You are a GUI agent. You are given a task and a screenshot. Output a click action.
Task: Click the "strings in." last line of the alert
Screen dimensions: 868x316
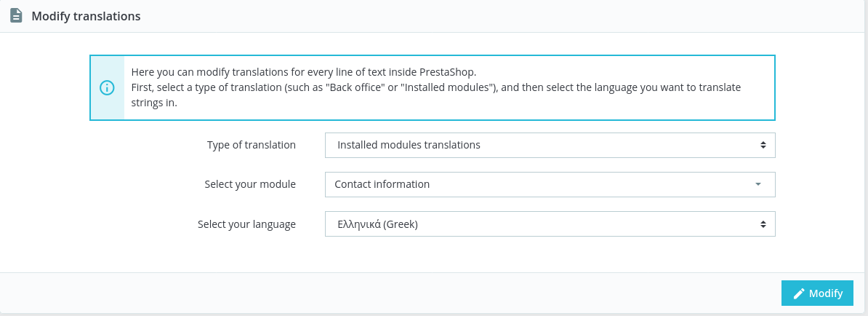pyautogui.click(x=154, y=103)
